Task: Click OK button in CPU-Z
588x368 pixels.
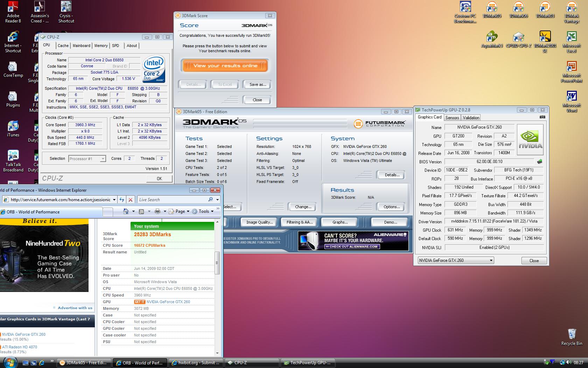Action: coord(159,178)
